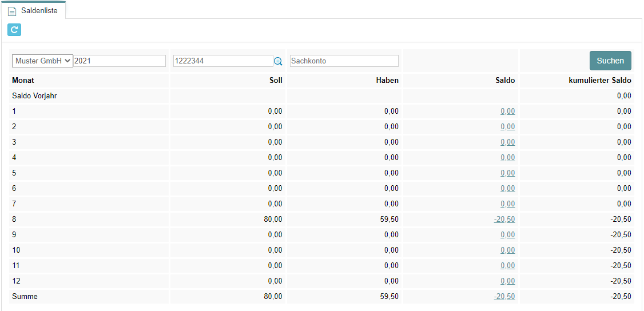
Task: Open the Saldo link for month 3
Action: click(x=508, y=142)
